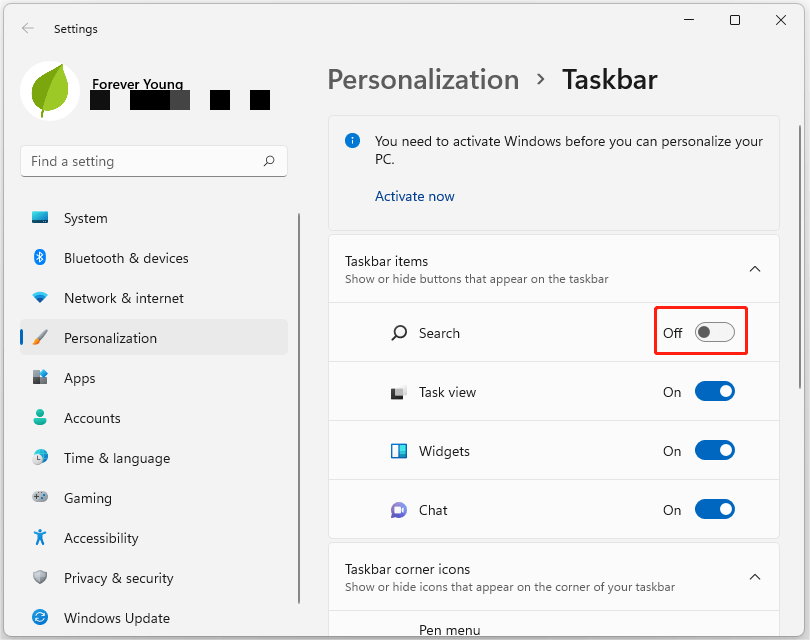The image size is (810, 640).
Task: Turn off the Task view toggle
Action: coord(715,391)
